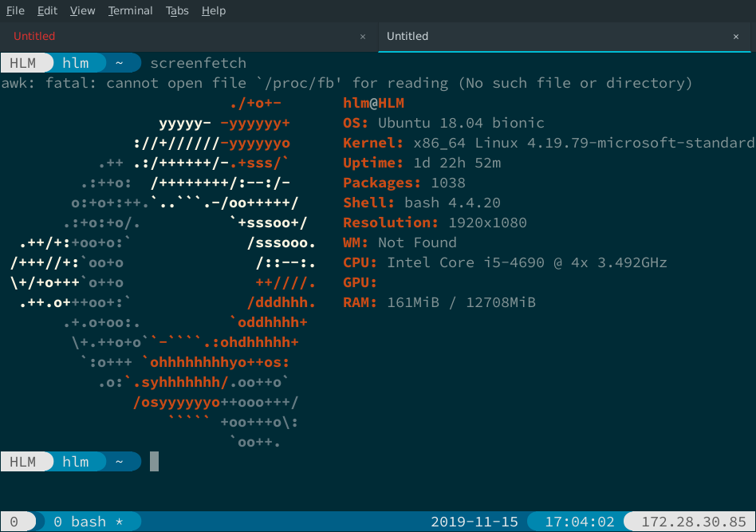The image size is (756, 532).
Task: Select the '0 bash *' tmux window
Action: [89, 522]
